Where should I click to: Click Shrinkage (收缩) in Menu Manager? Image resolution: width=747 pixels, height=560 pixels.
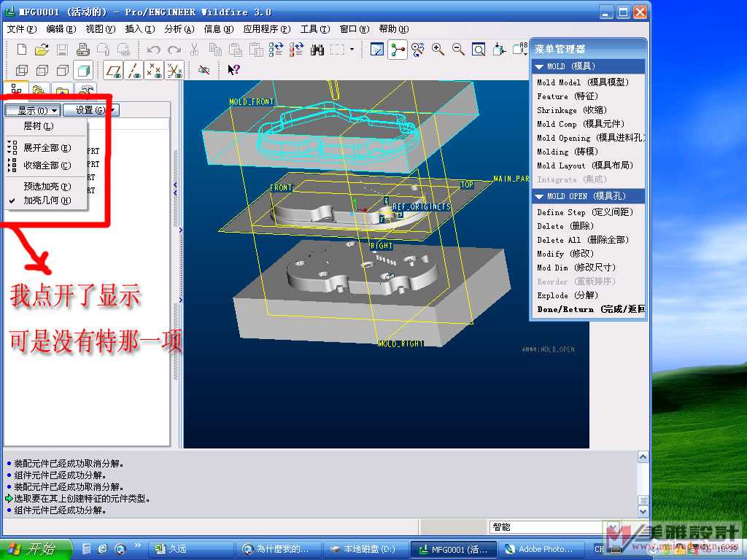click(572, 110)
